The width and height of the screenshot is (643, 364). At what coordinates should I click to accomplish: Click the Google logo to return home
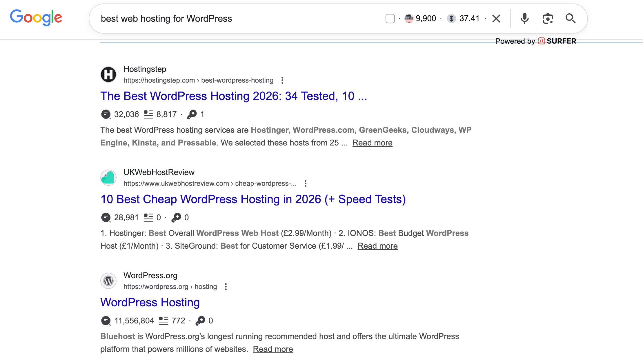pos(36,18)
